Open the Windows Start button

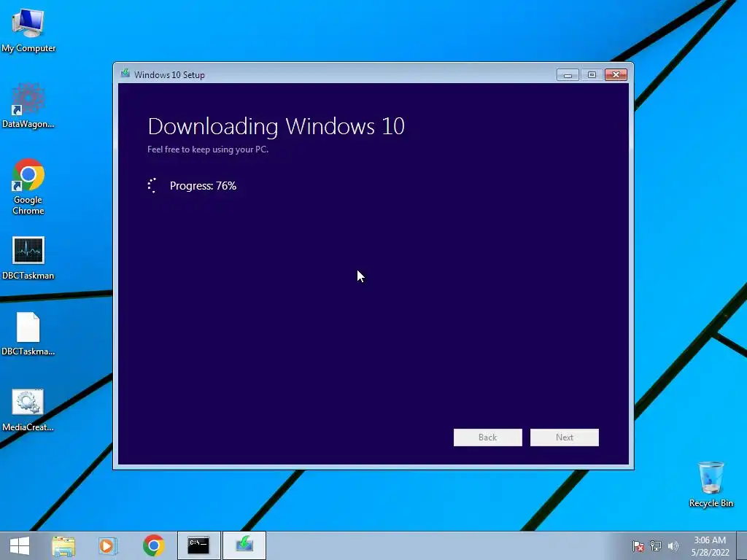20,545
